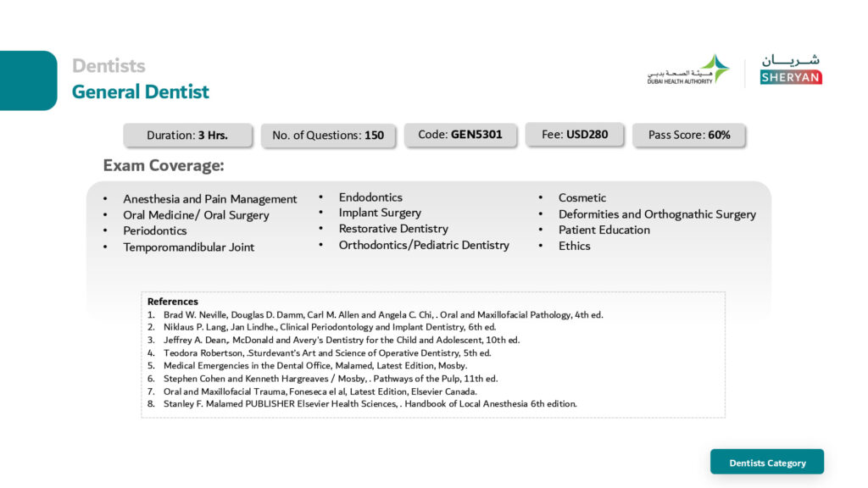Click the Sheryan logo

click(x=790, y=70)
